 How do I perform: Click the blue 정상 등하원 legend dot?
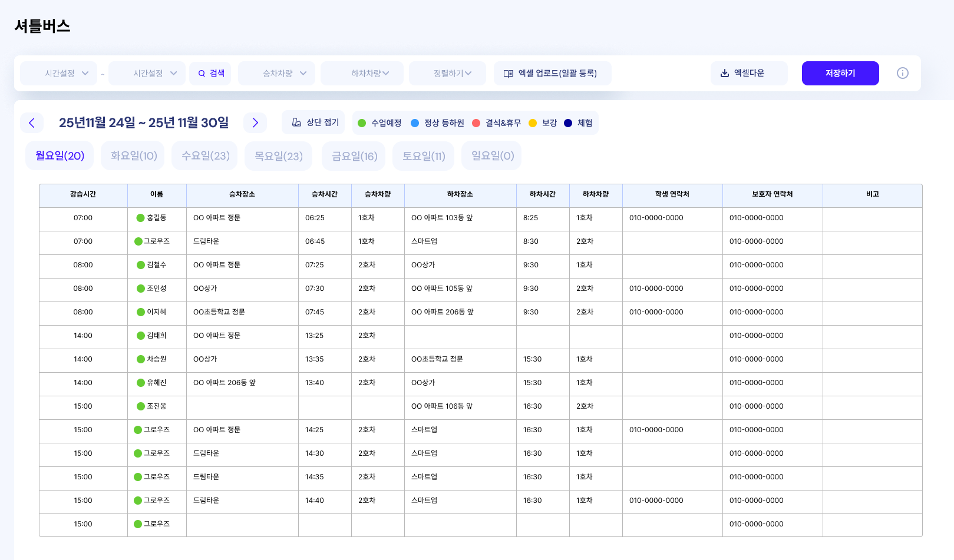[415, 123]
